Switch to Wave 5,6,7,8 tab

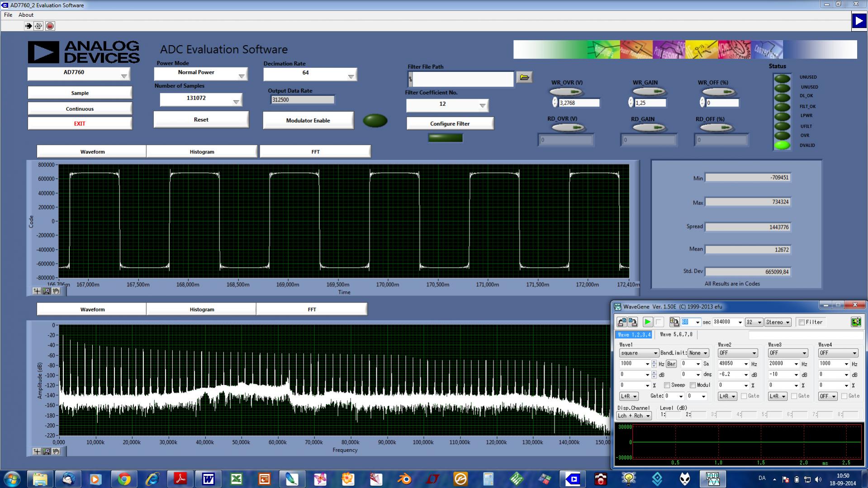click(x=676, y=335)
